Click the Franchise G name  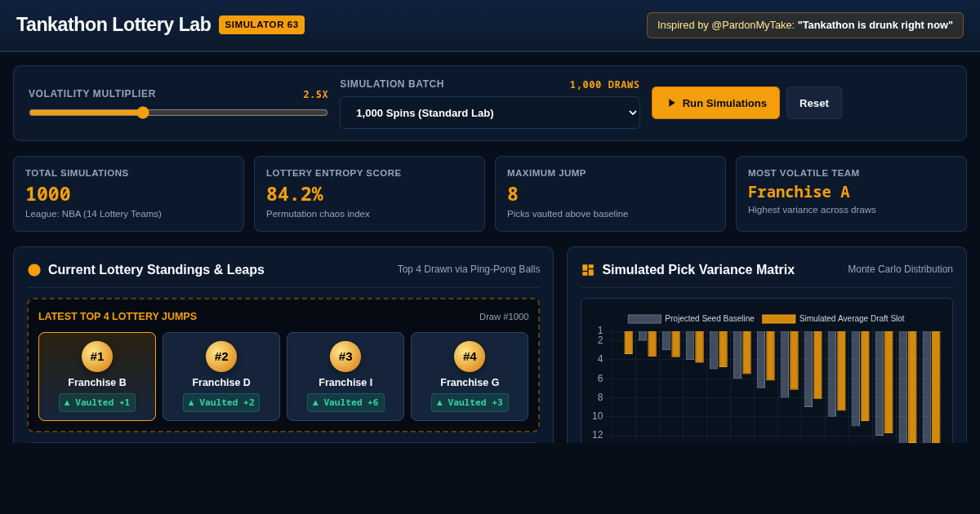click(470, 383)
